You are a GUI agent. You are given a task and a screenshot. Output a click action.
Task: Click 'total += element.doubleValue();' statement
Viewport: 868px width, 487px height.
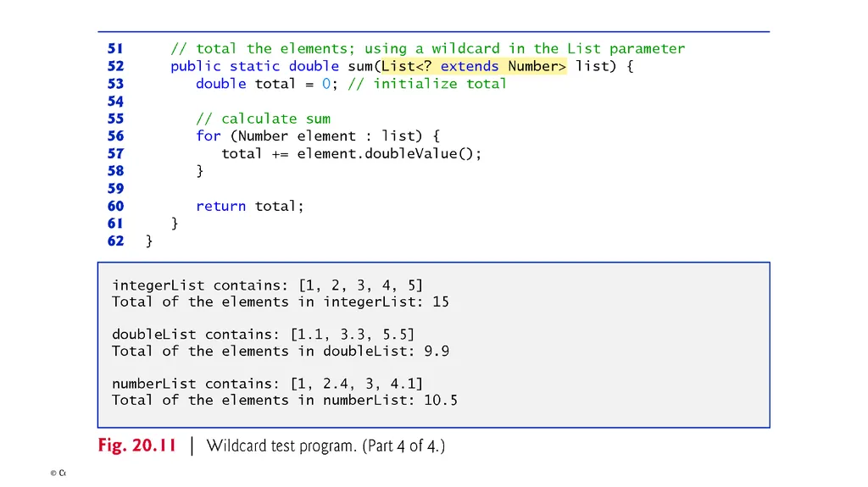pyautogui.click(x=352, y=154)
